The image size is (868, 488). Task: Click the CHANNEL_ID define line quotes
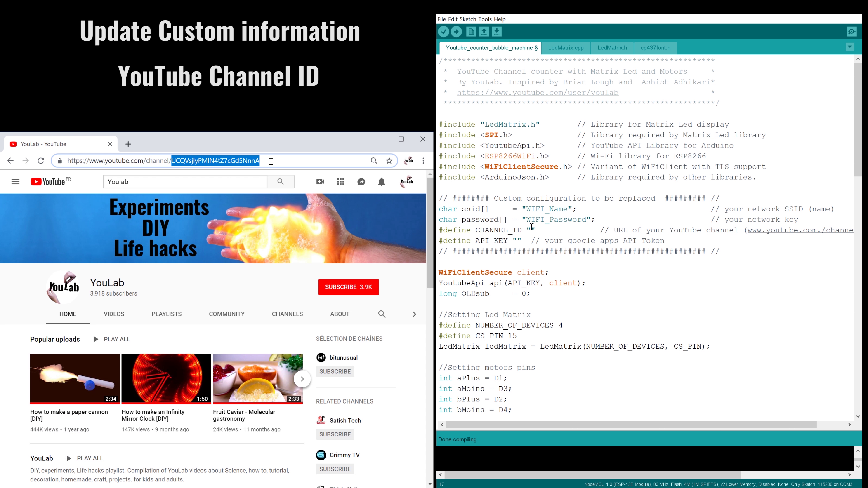point(530,230)
